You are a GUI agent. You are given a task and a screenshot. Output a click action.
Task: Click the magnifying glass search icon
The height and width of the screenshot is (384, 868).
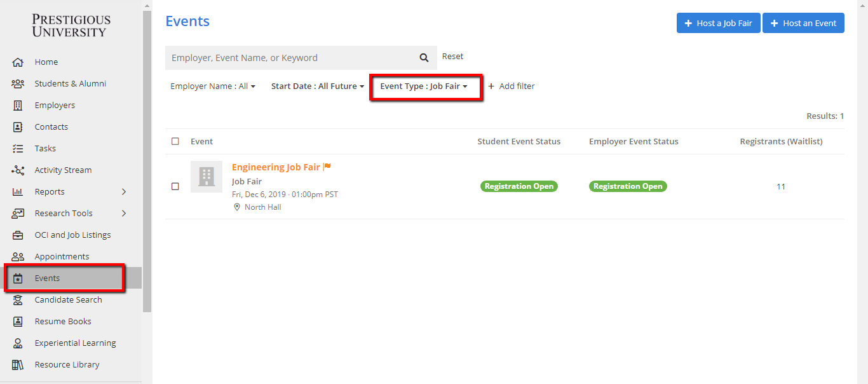[x=424, y=58]
